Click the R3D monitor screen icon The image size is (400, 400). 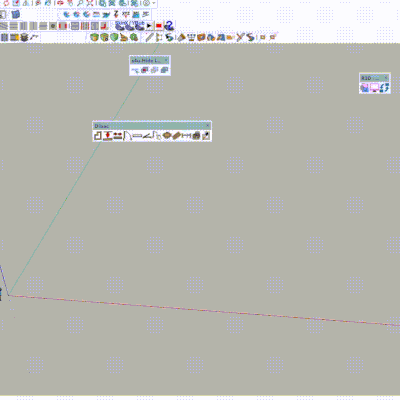click(375, 88)
